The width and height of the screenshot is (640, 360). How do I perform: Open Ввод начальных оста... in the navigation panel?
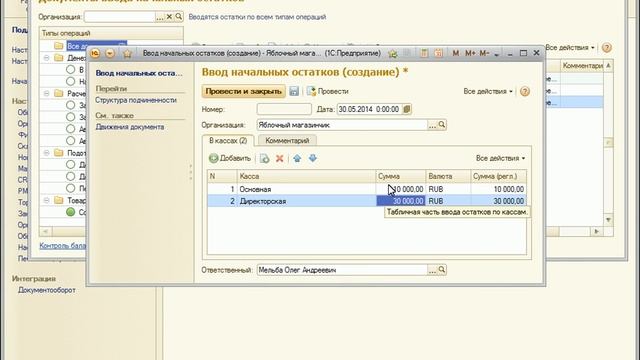tap(139, 73)
